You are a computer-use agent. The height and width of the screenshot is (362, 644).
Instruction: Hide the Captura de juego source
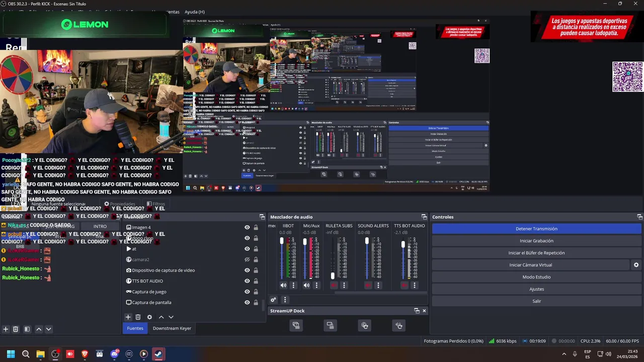click(x=247, y=292)
